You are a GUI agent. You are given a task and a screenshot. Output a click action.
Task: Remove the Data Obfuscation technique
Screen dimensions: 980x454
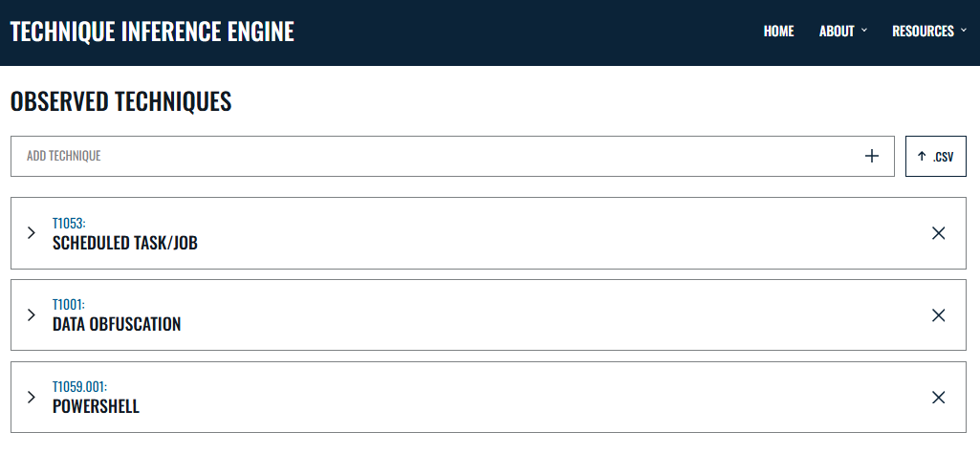click(938, 315)
